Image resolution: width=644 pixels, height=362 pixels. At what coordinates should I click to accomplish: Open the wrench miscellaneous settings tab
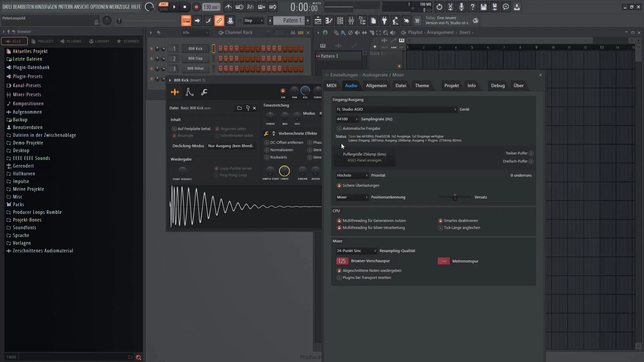coord(204,92)
